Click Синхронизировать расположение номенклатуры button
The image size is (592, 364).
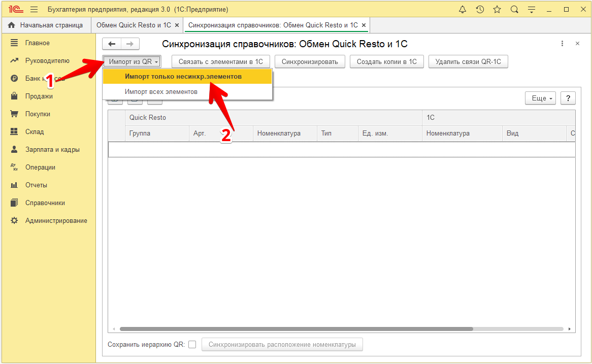[x=282, y=344]
